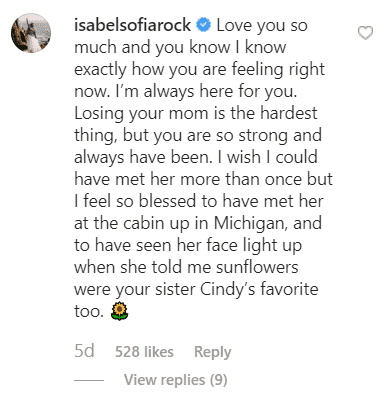Click the word Michigan in the comment
This screenshot has height=396, width=386.
[x=250, y=223]
